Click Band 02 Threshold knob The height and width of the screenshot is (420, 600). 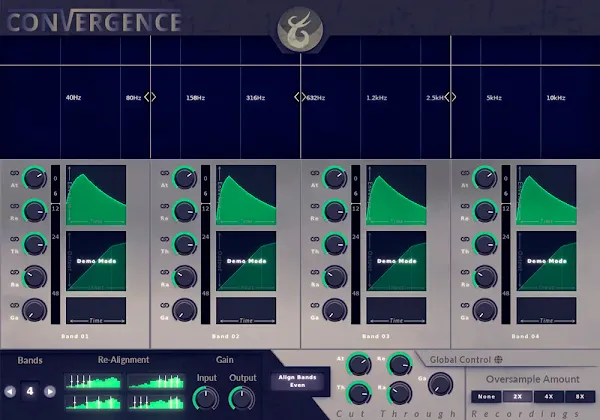pyautogui.click(x=185, y=244)
